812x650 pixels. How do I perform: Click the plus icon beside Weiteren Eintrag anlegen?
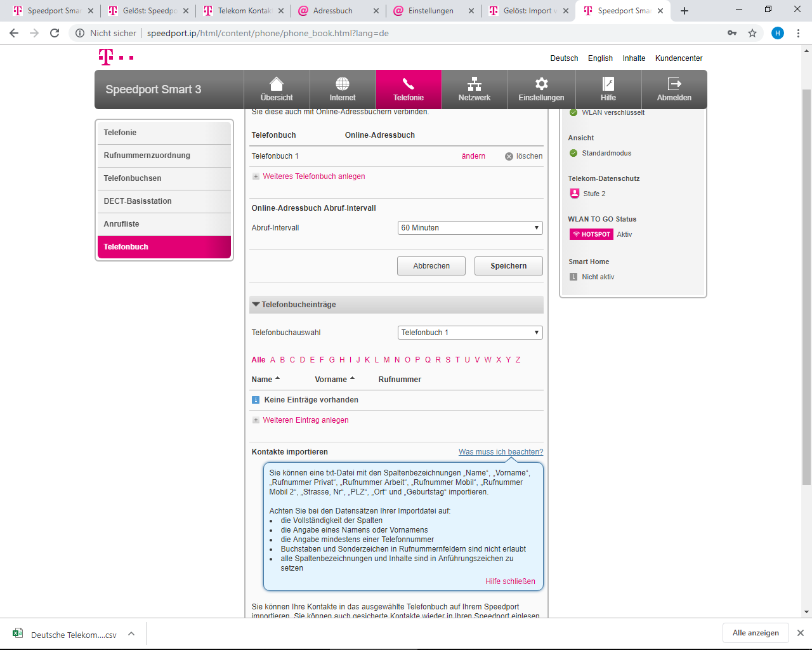click(x=256, y=420)
